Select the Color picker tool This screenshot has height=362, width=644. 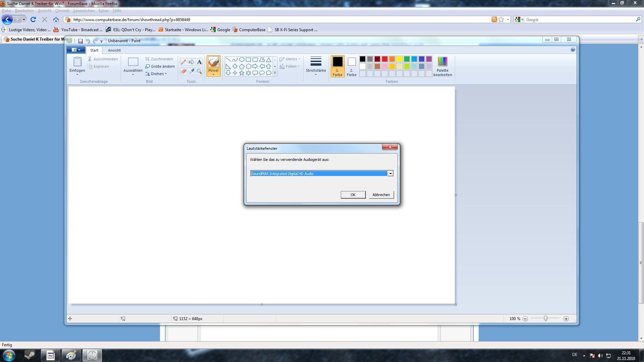click(192, 71)
